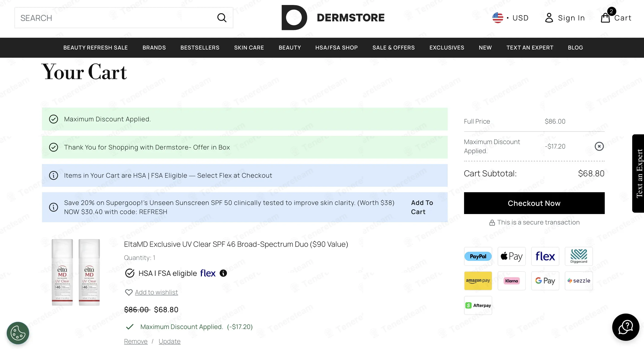Click the Update link for EltaMD
Viewport: 644px width, 349px height.
pos(169,341)
